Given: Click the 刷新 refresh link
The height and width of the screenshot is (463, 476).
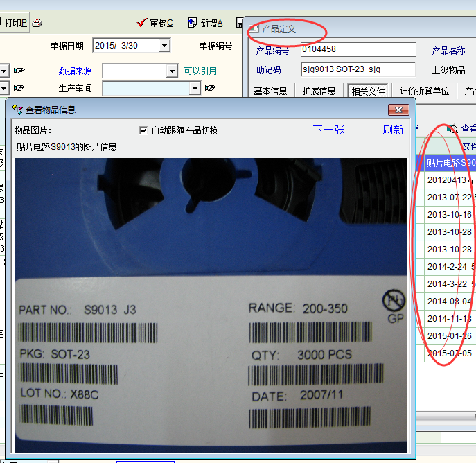Looking at the screenshot, I should pos(393,130).
